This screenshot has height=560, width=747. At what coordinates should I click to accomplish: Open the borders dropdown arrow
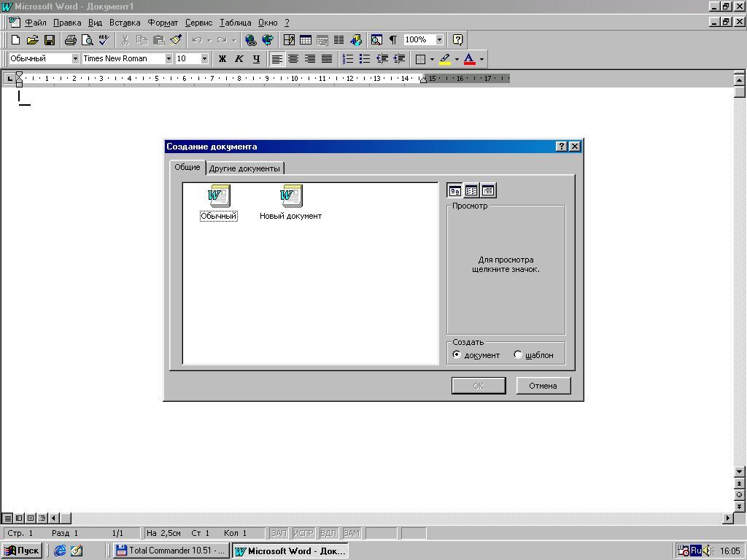pos(432,59)
